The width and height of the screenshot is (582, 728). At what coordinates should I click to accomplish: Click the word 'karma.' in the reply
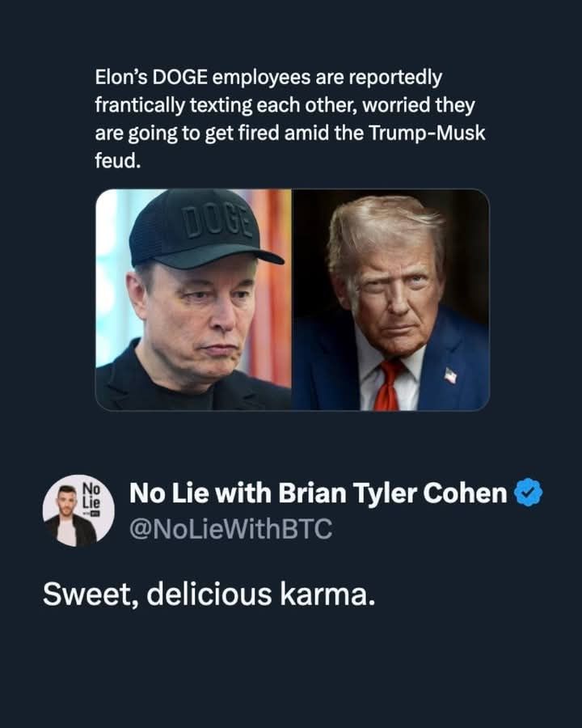point(327,594)
